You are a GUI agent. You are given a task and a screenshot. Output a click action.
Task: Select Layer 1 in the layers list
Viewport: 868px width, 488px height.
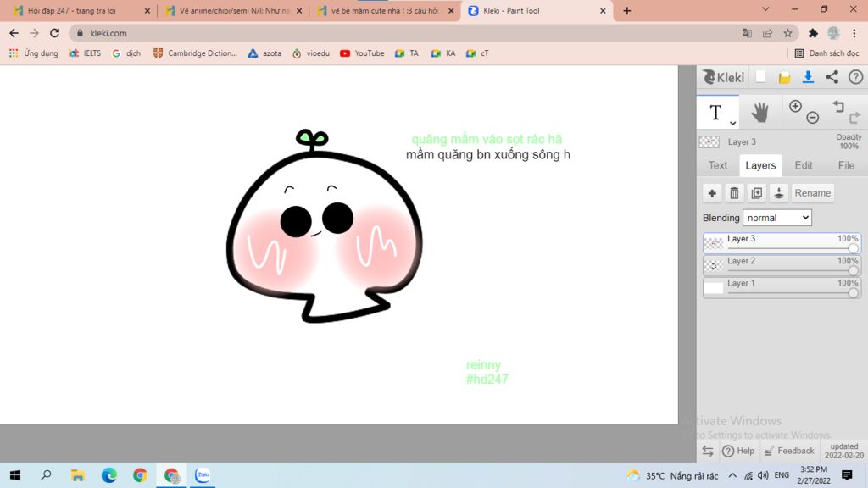(782, 287)
